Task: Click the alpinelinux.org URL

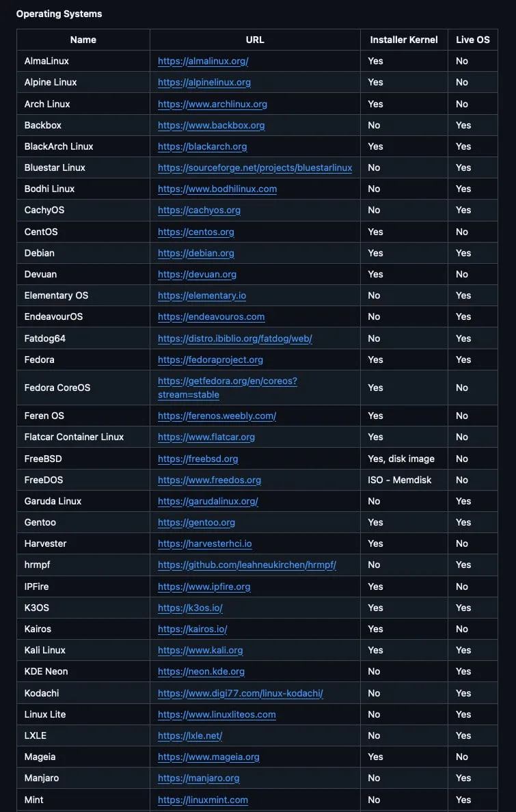Action: pos(204,82)
